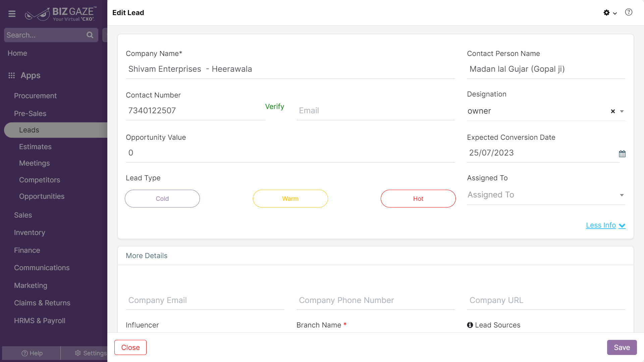Focus the Company Email field
The width and height of the screenshot is (644, 362).
click(205, 300)
